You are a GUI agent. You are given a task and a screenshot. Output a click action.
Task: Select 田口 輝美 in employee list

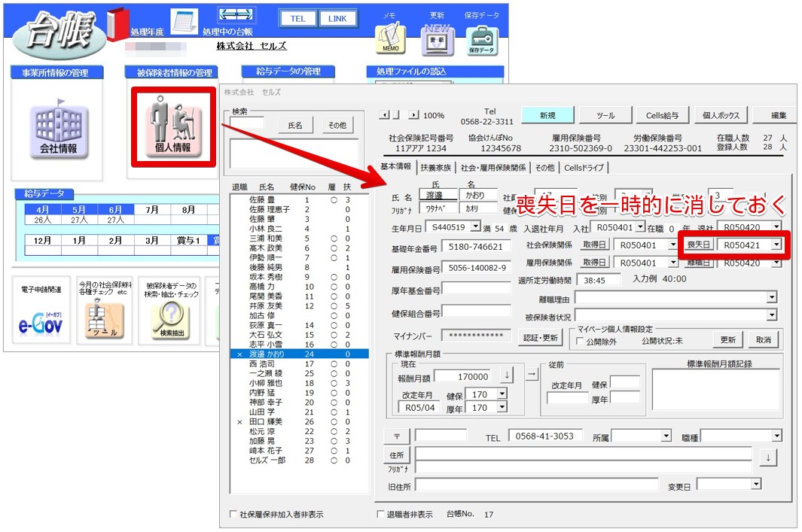tap(300, 421)
